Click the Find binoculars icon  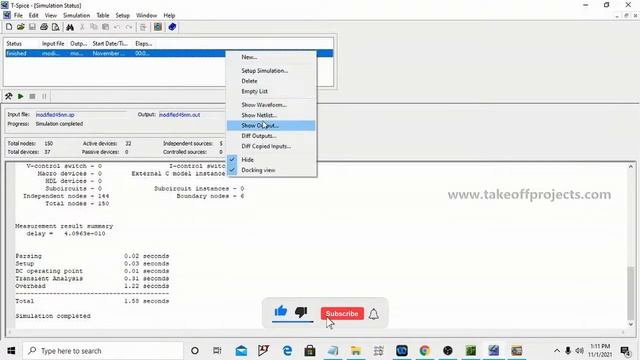pos(70,27)
